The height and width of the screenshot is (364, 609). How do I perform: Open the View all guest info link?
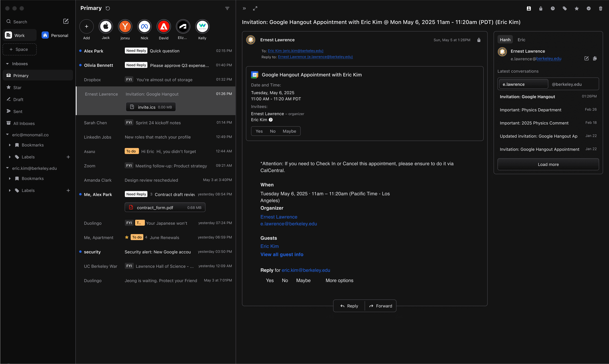point(282,254)
